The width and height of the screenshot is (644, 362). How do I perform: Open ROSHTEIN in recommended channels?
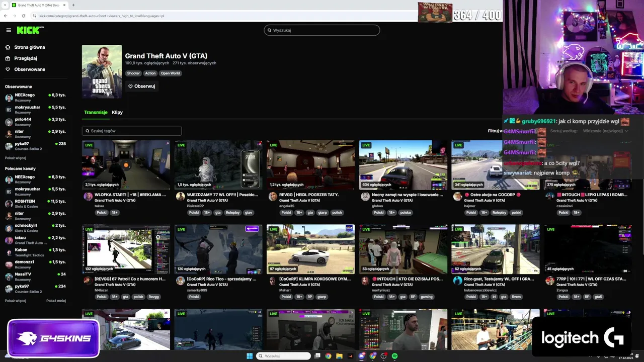(35, 204)
